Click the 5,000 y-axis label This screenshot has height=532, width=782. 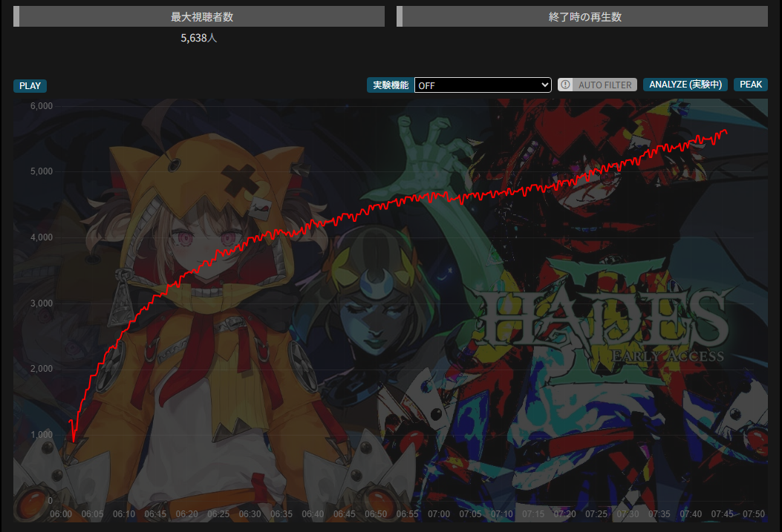tap(42, 171)
